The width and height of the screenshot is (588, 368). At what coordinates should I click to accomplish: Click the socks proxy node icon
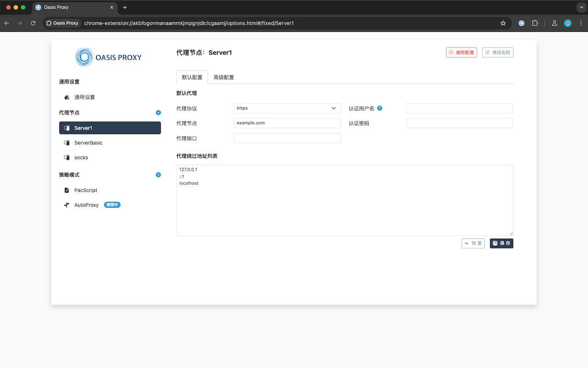[x=67, y=157]
